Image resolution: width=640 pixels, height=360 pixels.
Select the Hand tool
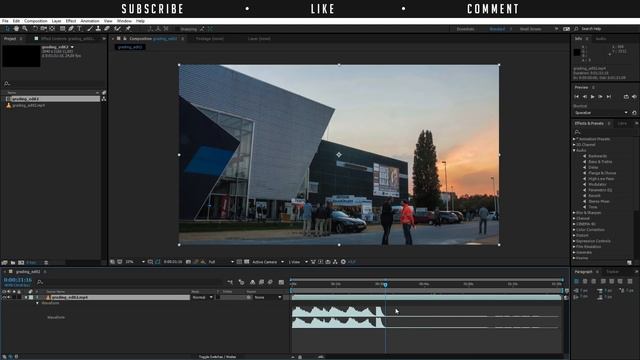16,29
